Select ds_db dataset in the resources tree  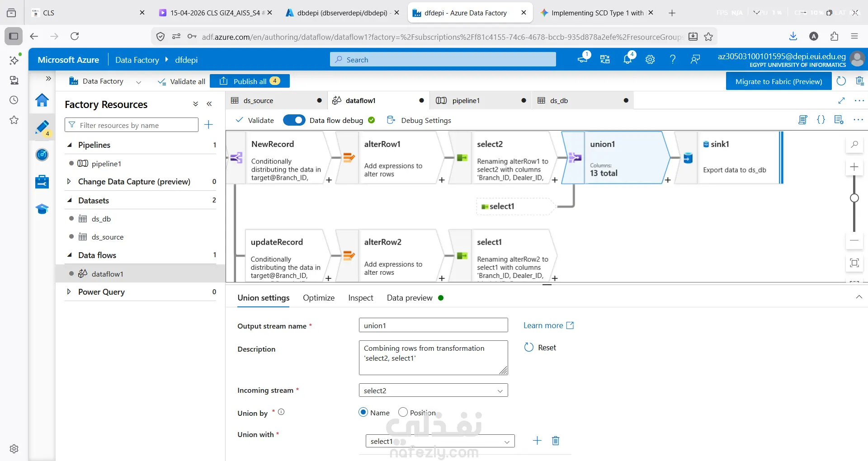pyautogui.click(x=101, y=219)
